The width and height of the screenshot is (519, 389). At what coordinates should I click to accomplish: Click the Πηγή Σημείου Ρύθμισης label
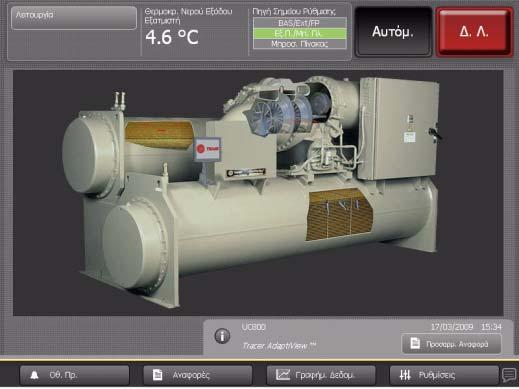pos(294,12)
